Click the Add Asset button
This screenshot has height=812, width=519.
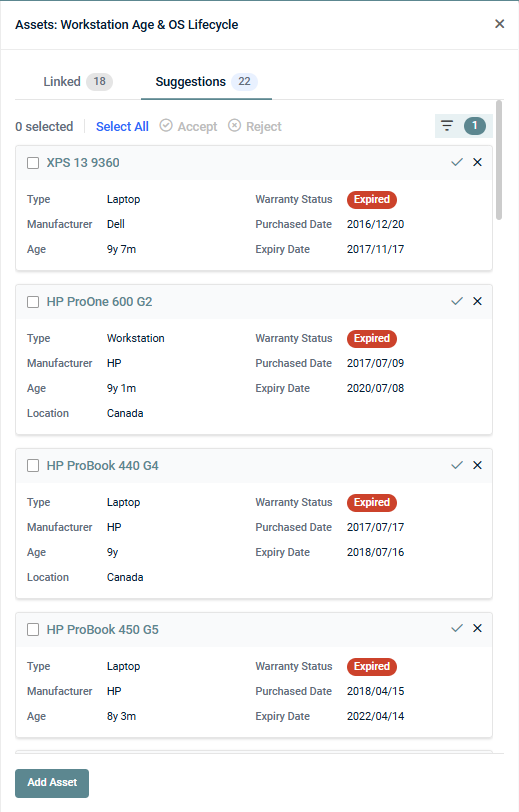[x=52, y=782]
